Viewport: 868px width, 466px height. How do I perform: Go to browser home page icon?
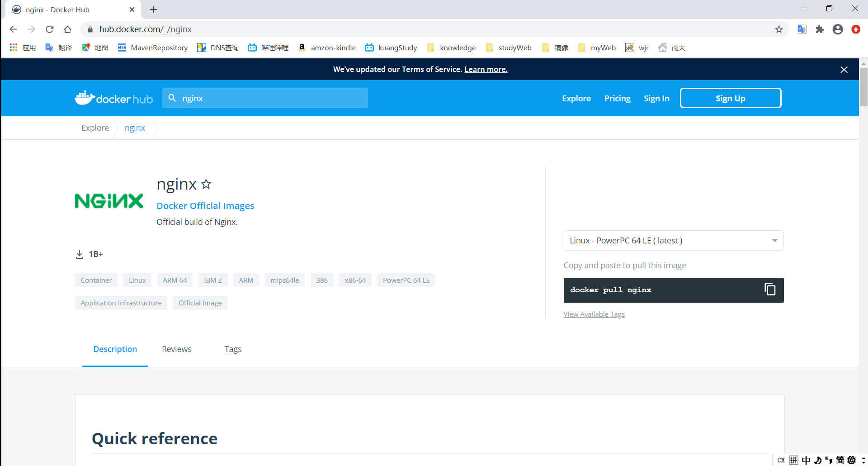click(x=68, y=29)
